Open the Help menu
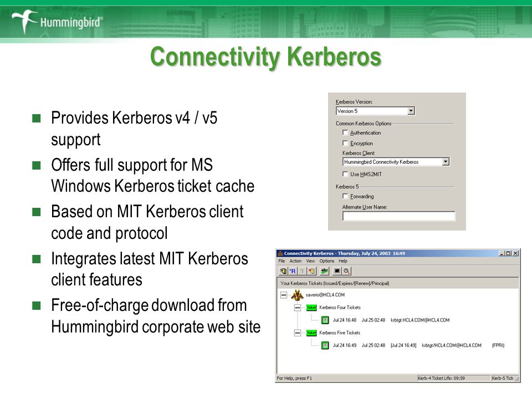The image size is (532, 399). [x=343, y=261]
